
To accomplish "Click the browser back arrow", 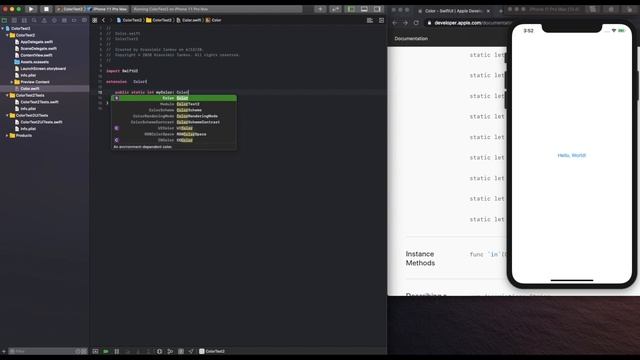I will click(x=395, y=23).
